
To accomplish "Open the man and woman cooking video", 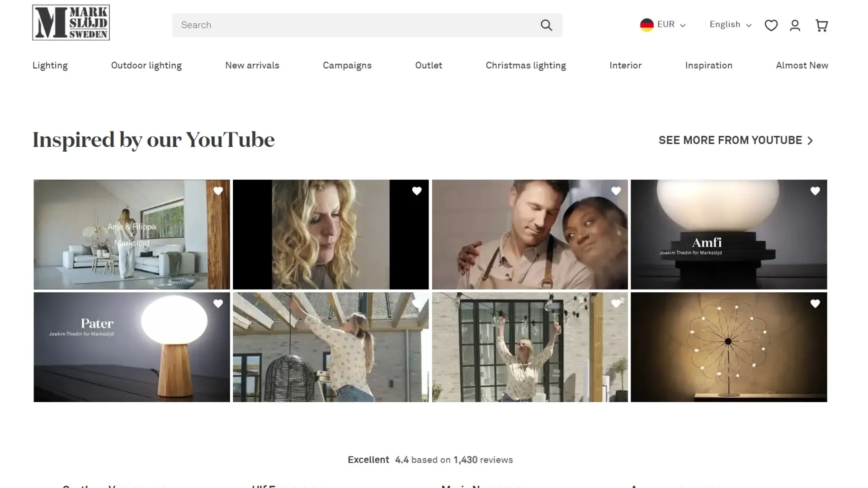I will (530, 235).
